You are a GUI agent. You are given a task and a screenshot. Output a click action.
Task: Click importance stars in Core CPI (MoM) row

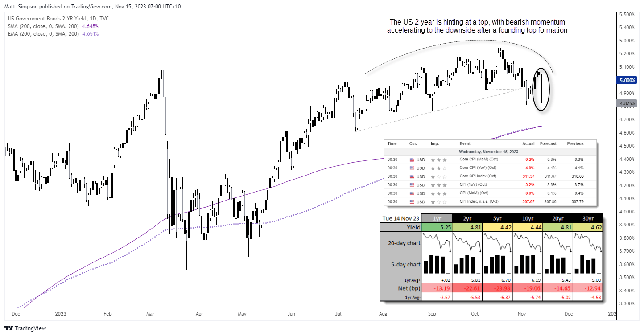pyautogui.click(x=439, y=159)
